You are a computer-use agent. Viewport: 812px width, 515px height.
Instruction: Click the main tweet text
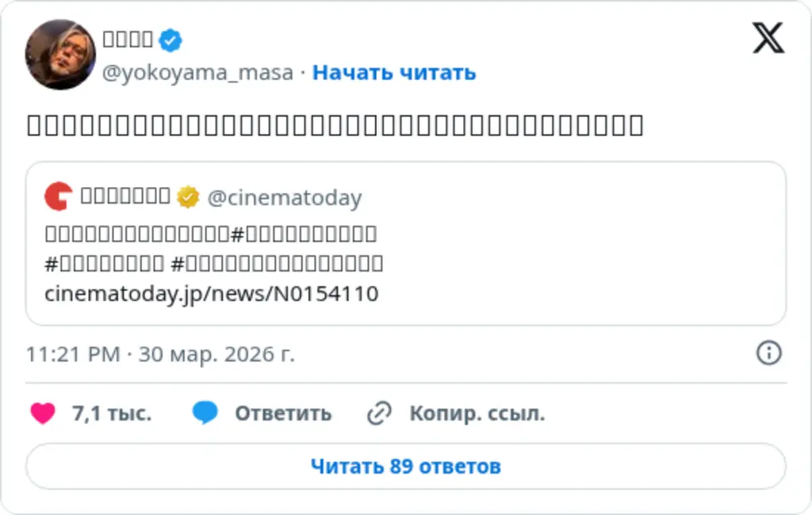click(x=335, y=126)
